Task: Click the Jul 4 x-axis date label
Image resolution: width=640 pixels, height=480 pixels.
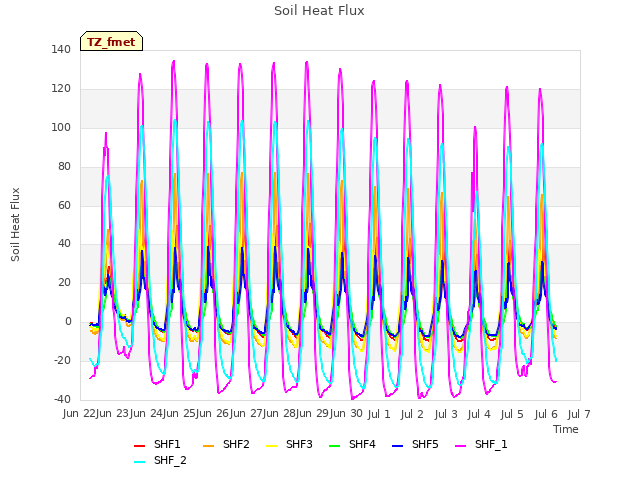Action: [479, 414]
